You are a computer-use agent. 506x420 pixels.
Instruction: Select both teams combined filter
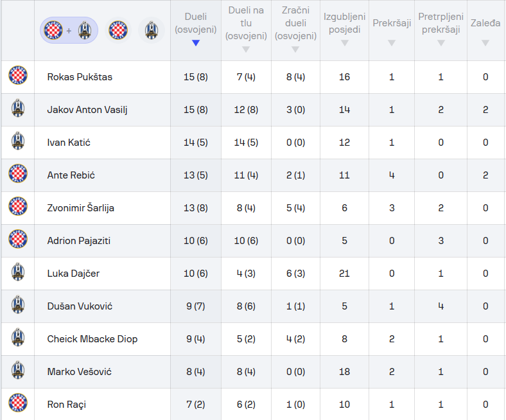(69, 30)
